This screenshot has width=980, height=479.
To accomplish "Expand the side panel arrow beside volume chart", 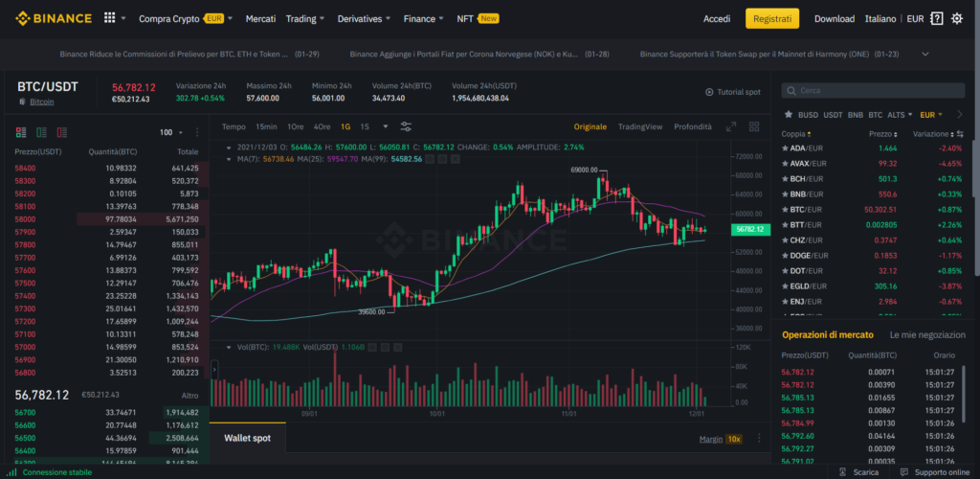I will [x=214, y=370].
